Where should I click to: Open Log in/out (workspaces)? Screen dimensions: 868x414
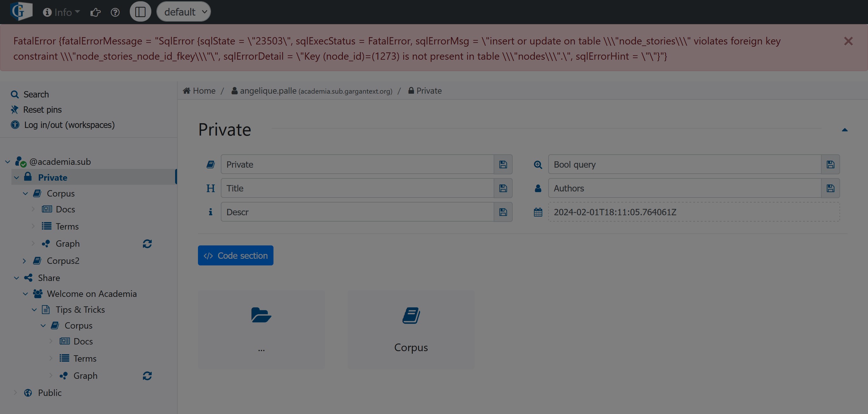[69, 124]
